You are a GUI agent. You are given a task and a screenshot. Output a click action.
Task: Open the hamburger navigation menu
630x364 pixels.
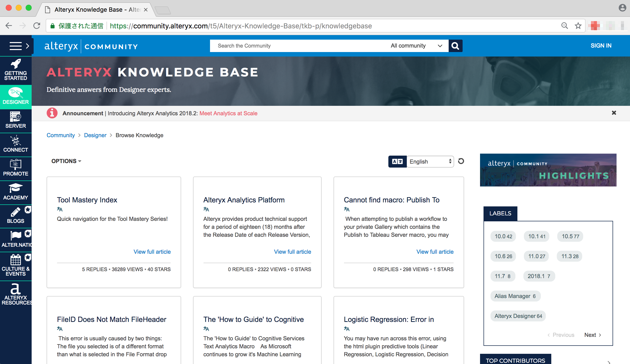pos(15,46)
